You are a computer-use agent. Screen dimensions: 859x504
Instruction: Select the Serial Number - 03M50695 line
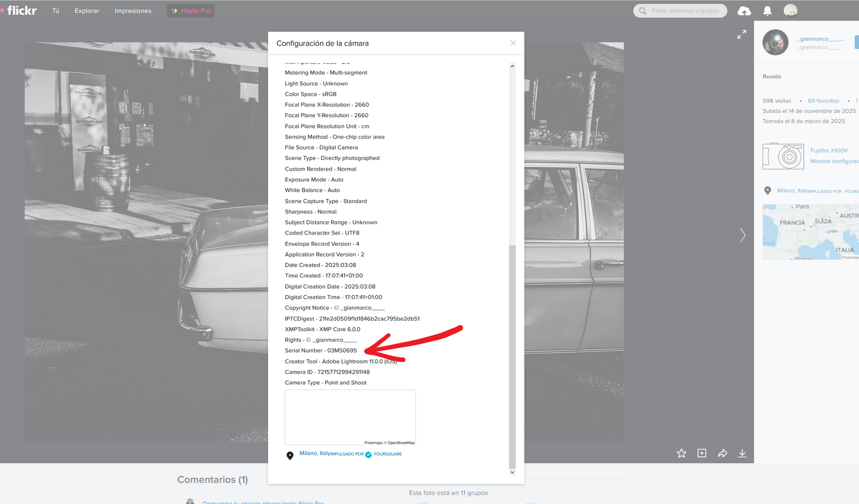[321, 350]
